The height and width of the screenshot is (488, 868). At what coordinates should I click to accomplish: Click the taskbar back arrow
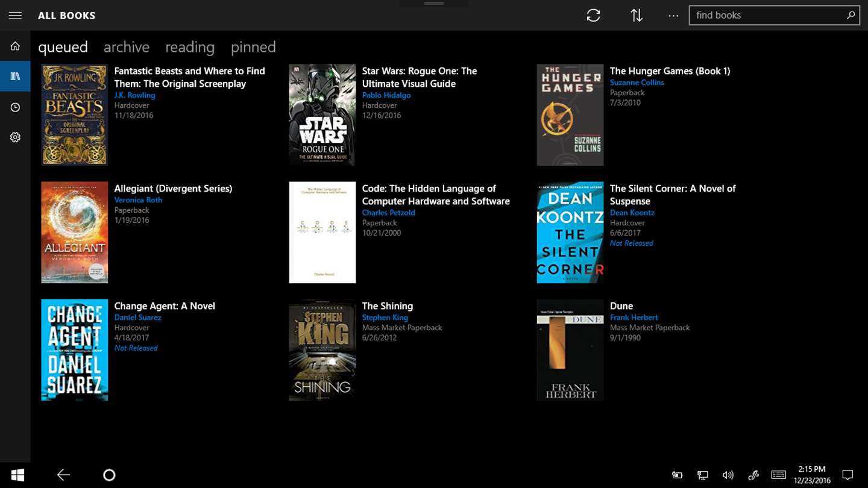click(x=63, y=475)
